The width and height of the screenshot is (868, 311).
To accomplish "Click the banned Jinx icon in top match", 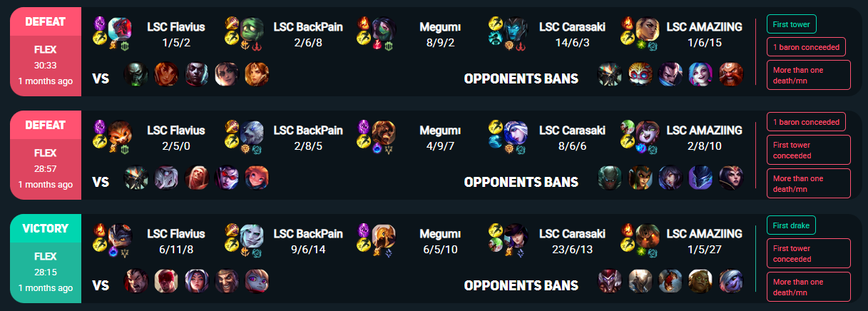I will tap(700, 74).
